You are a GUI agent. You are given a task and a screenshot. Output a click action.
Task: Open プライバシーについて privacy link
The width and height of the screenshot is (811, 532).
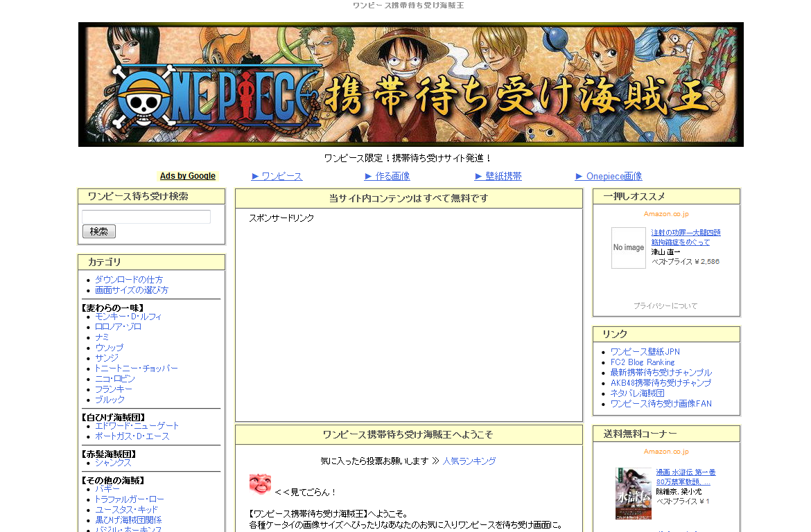click(665, 305)
